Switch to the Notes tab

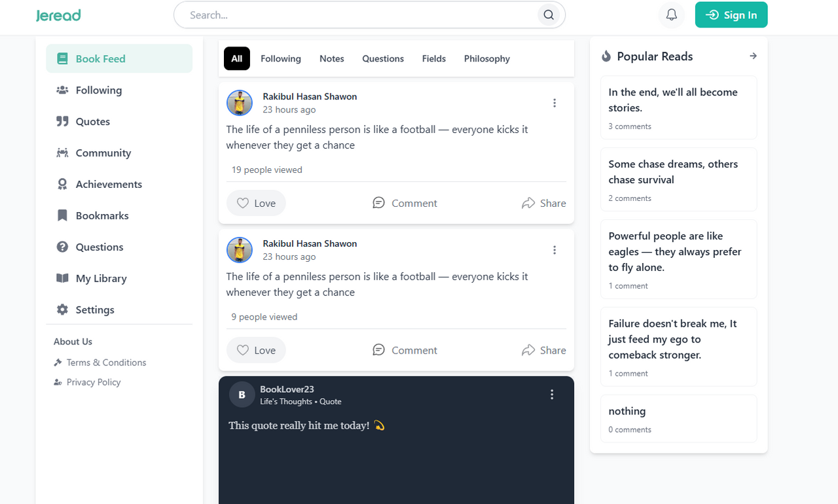[x=331, y=59]
